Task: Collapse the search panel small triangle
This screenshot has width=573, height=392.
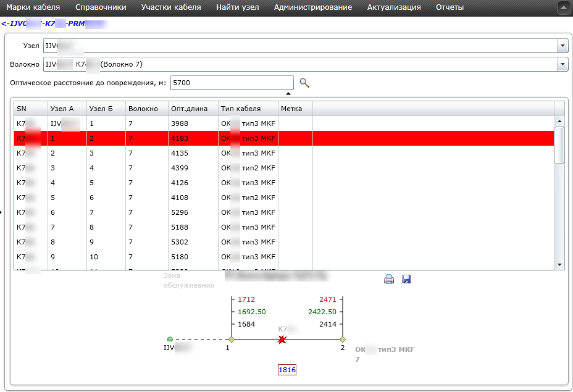Action: 288,94
